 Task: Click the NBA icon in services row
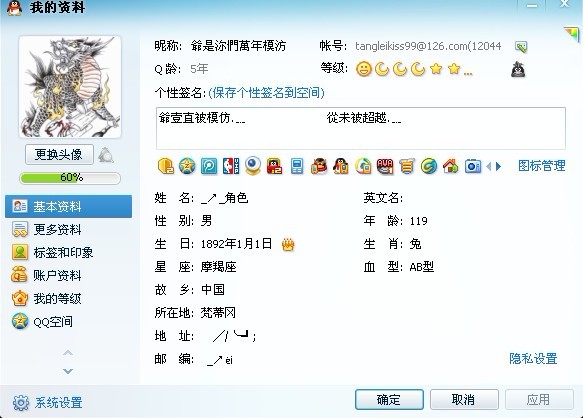[x=231, y=166]
